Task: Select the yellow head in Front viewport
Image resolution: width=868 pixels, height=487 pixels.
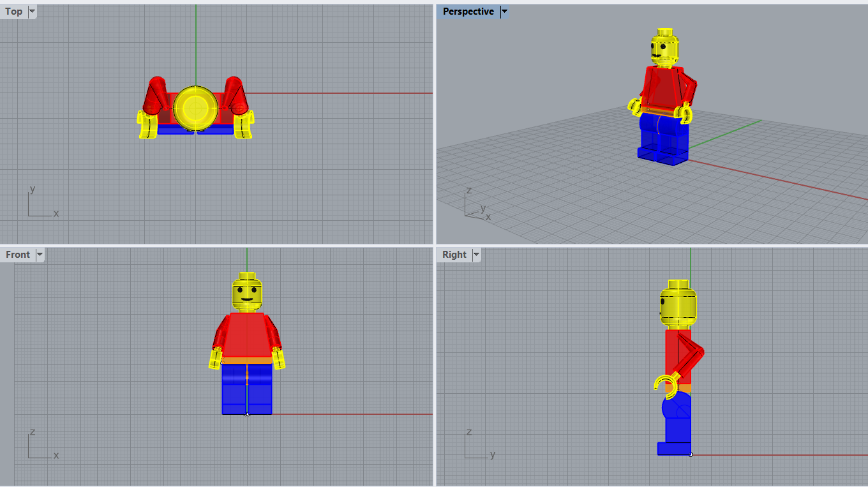Action: 247,293
